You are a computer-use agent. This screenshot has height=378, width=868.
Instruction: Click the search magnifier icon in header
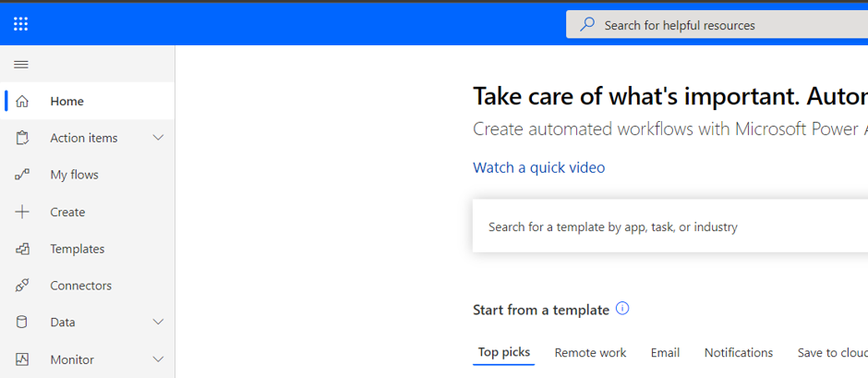tap(586, 25)
